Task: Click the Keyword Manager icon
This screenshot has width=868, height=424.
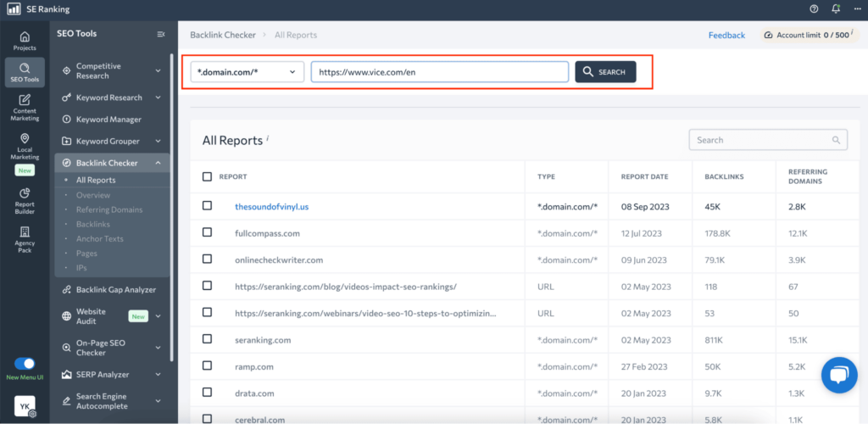Action: coord(66,120)
